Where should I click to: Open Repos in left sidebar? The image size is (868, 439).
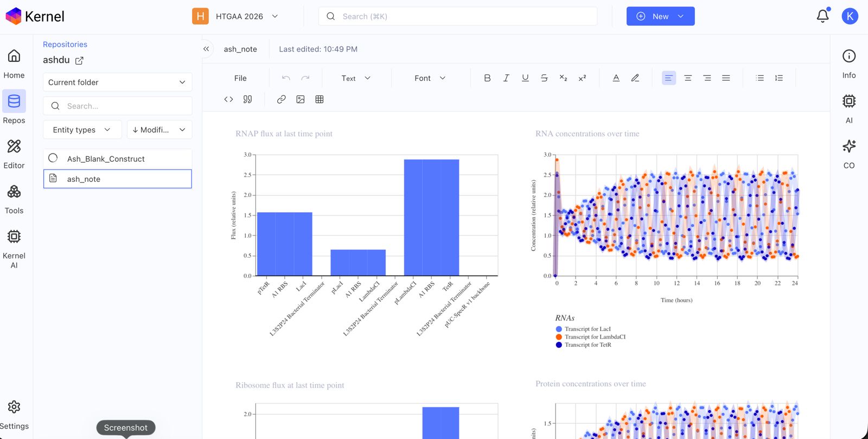(x=14, y=108)
